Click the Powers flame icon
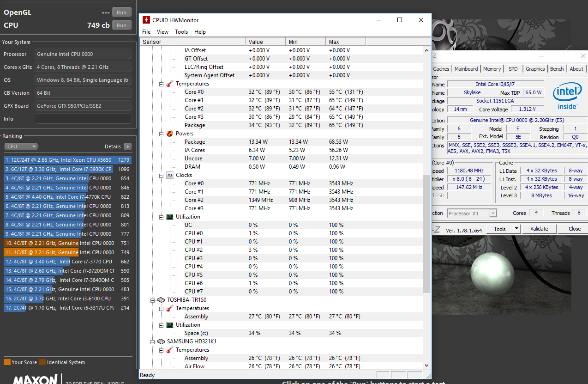588x384 pixels. 169,134
